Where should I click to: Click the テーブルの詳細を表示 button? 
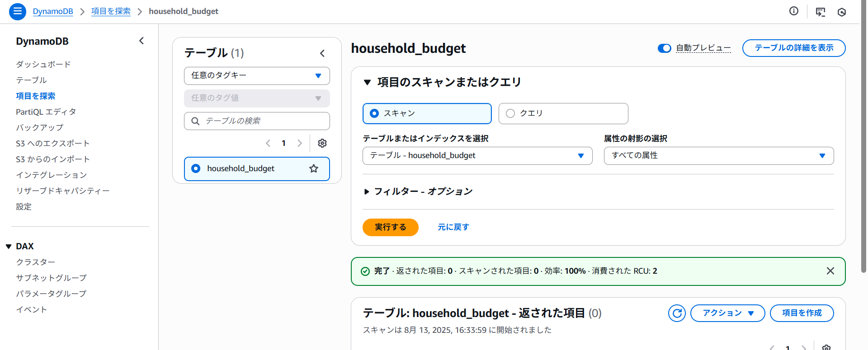tap(793, 48)
